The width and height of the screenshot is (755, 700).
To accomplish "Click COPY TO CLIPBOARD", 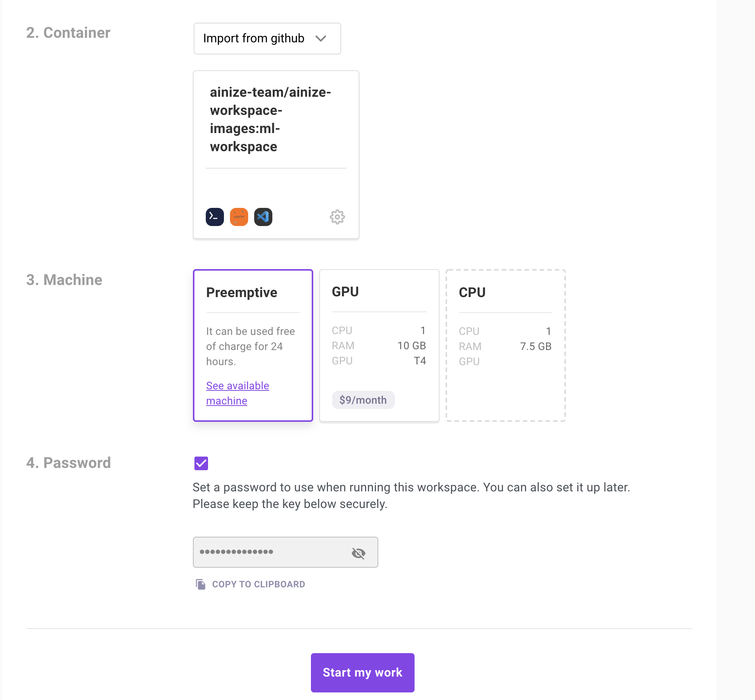I will pos(258,584).
